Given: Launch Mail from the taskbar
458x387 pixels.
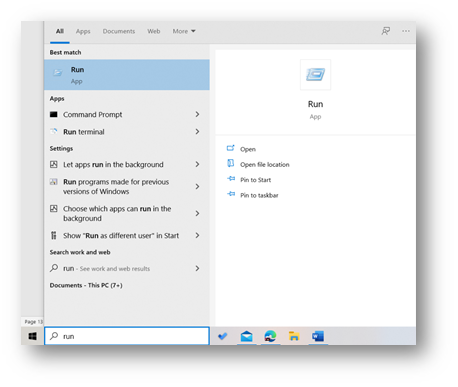Looking at the screenshot, I should 246,336.
